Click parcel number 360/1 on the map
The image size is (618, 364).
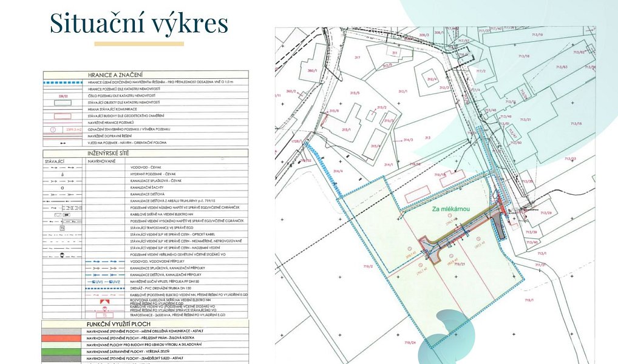click(x=312, y=71)
